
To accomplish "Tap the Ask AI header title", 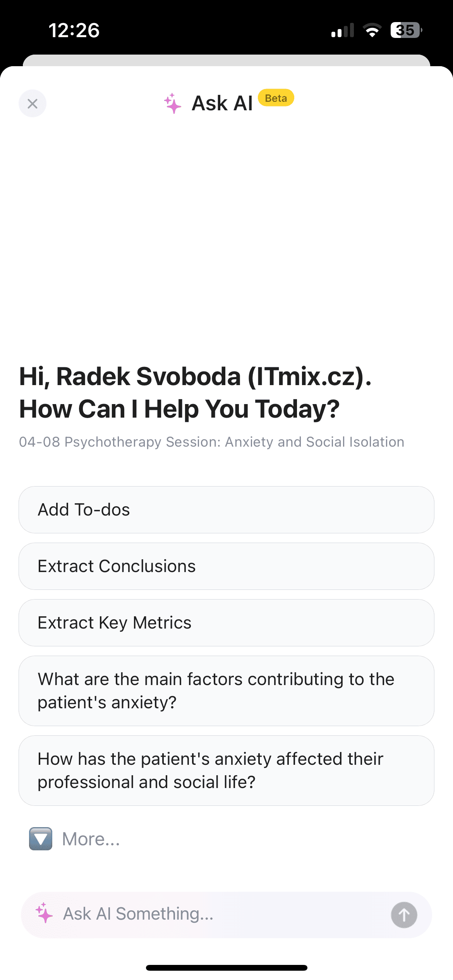I will tap(222, 103).
